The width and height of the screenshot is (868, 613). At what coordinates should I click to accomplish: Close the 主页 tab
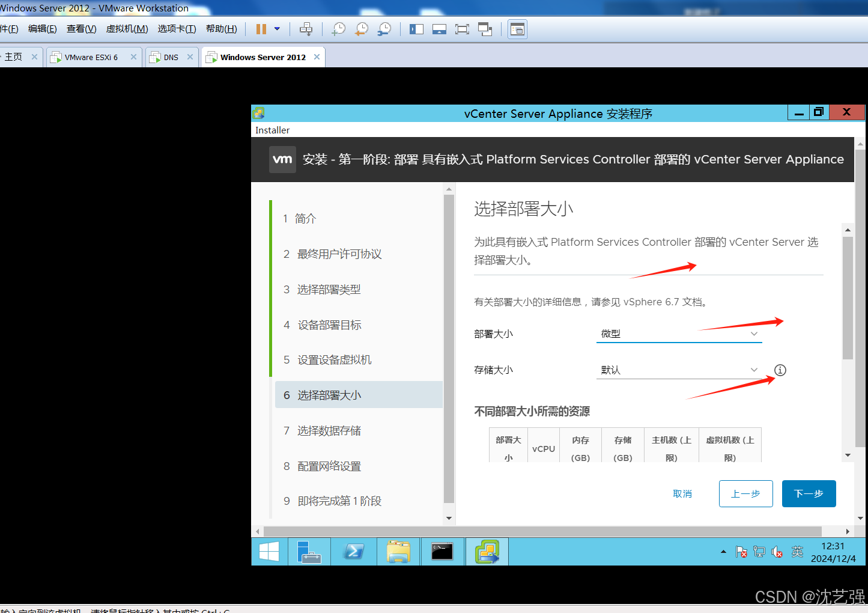pos(34,57)
